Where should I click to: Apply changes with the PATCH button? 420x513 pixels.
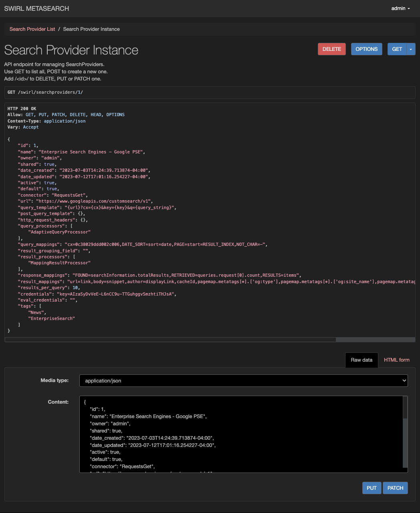395,488
